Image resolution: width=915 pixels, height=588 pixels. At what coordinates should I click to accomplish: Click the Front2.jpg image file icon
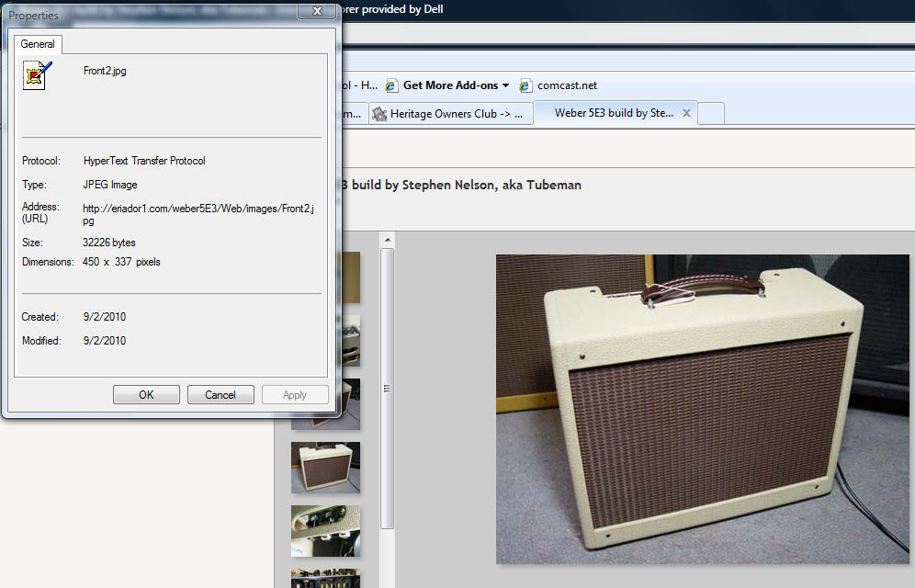(x=38, y=75)
